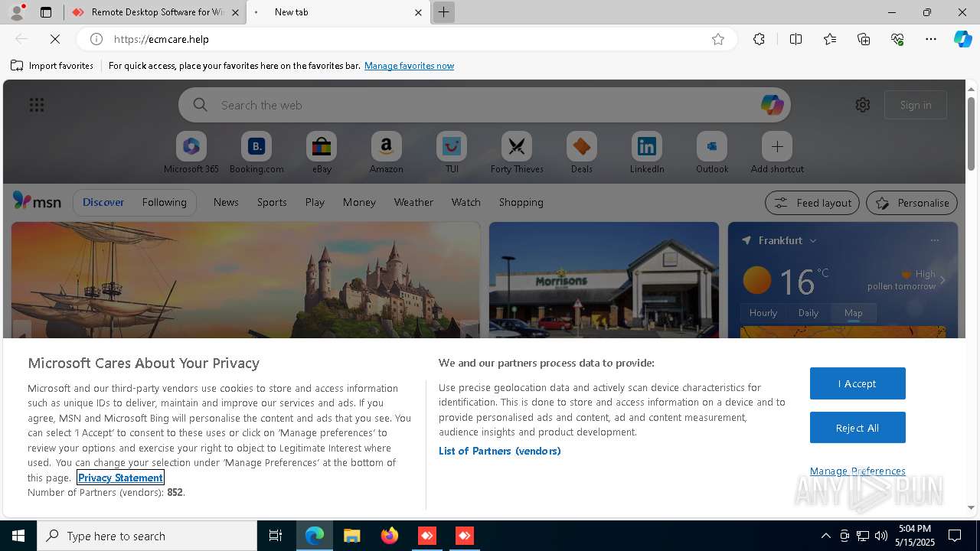Click the Sign in button
Viewport: 980px width, 551px height.
[x=916, y=105]
